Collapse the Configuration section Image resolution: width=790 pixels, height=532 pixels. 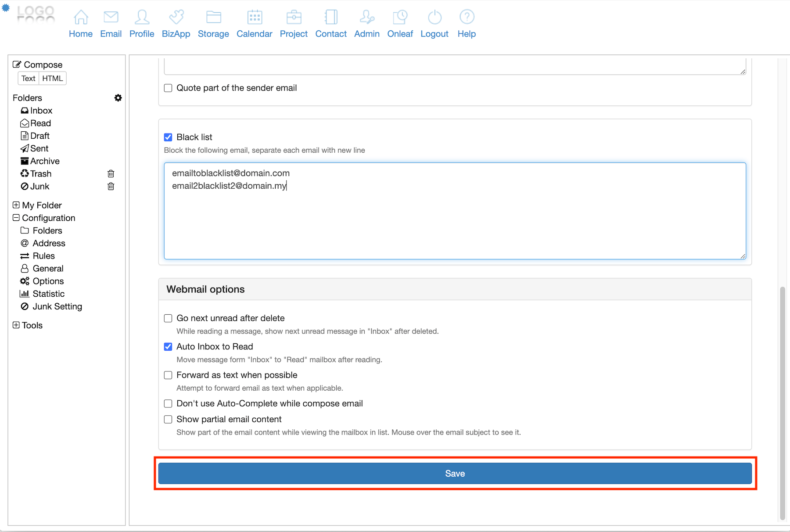coord(16,218)
